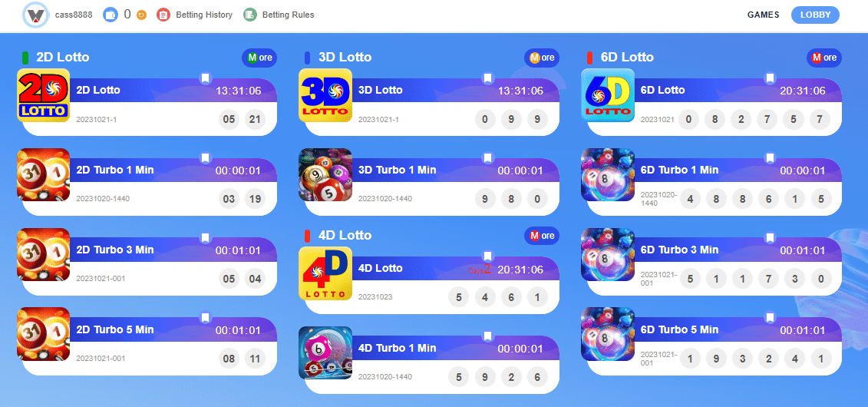Refresh balance with the orange reload icon
Viewport: 868px width, 407px height.
coord(141,15)
